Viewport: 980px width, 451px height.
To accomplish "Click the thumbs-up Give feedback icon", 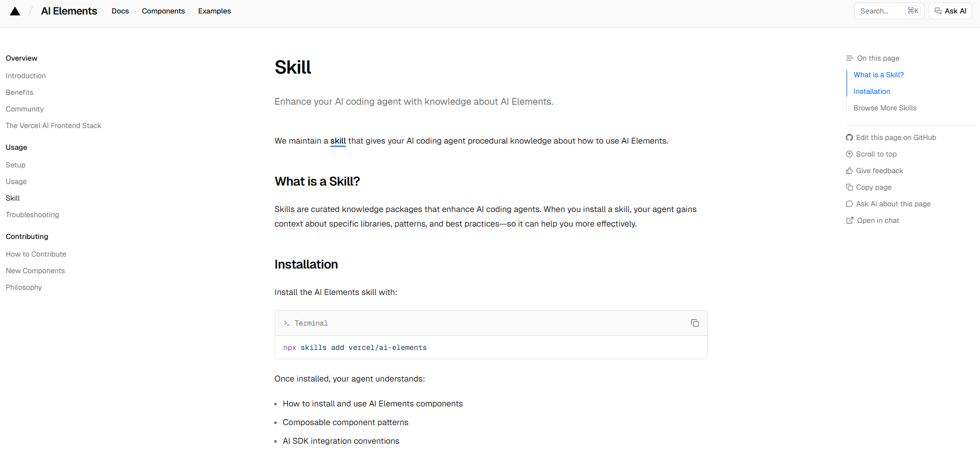I will pos(849,171).
